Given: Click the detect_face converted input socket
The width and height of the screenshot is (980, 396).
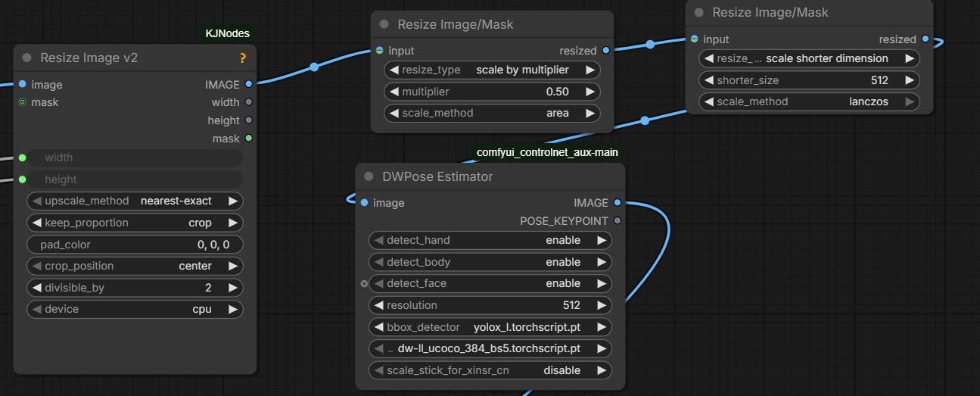Looking at the screenshot, I should coord(364,283).
